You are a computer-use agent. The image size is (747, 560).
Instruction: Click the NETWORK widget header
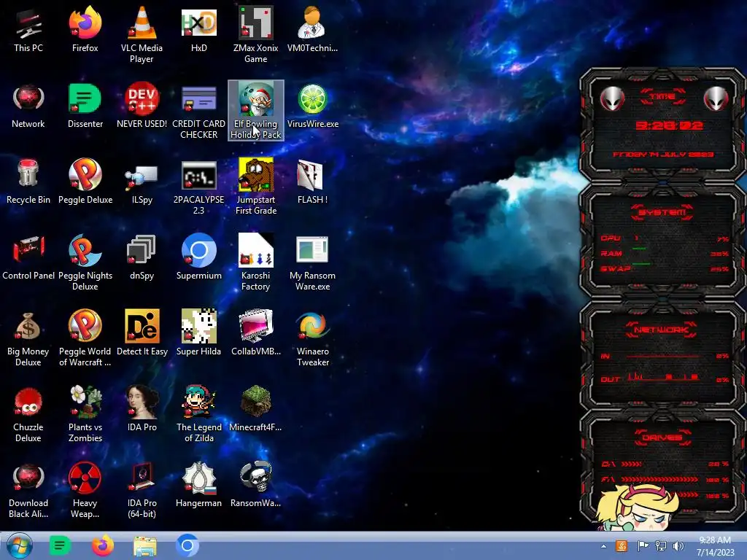(x=662, y=330)
